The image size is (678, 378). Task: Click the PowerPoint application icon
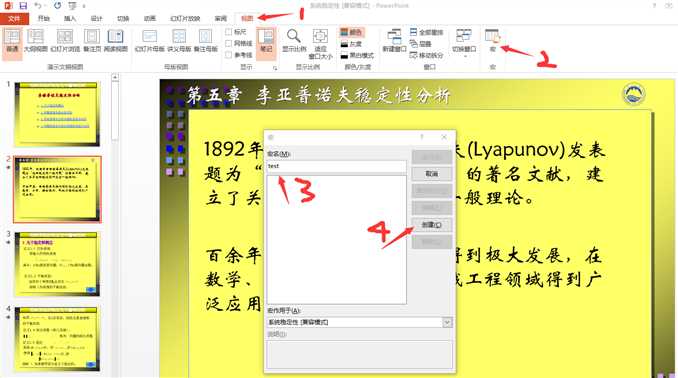click(x=8, y=6)
